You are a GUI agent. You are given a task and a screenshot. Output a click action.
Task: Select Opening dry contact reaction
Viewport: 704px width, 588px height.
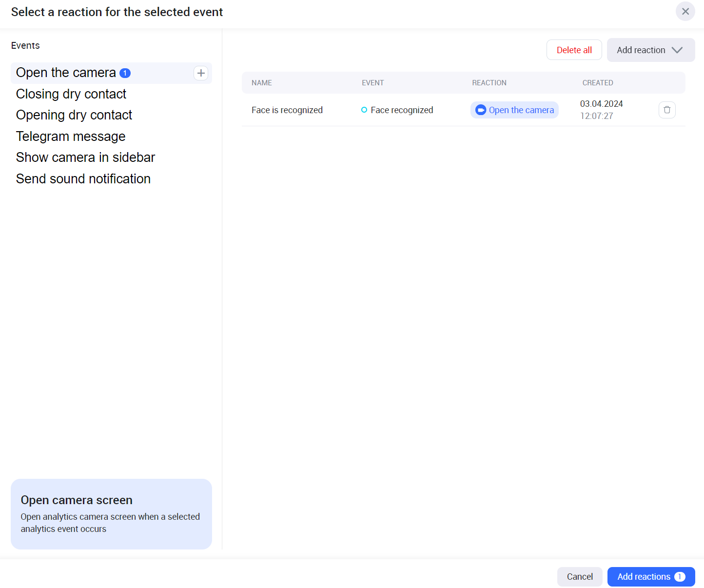pyautogui.click(x=74, y=115)
